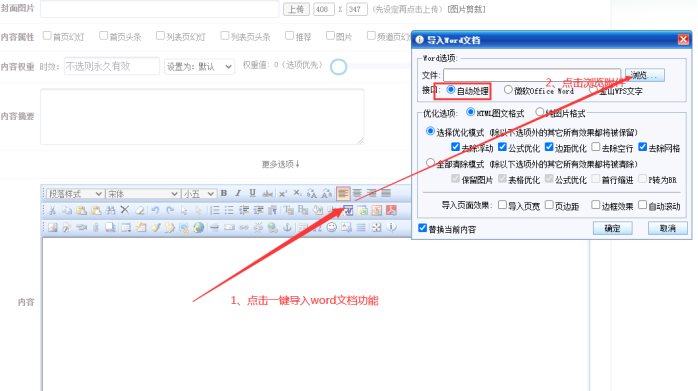Click the underline formatting icon

252,193
